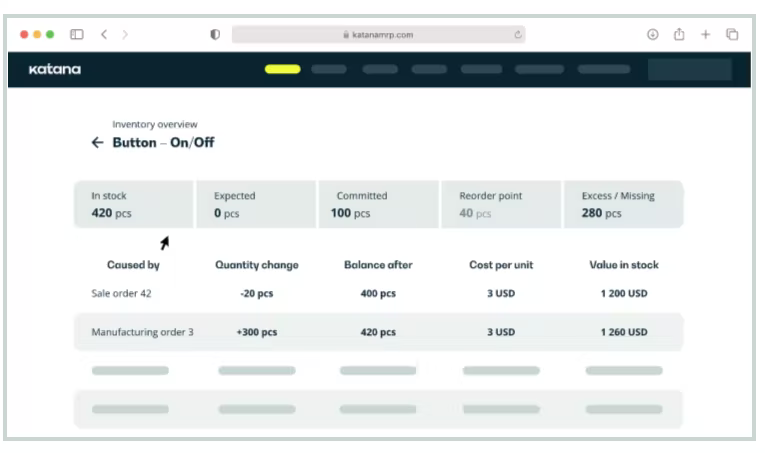Click the -20 pcs quantity cell
This screenshot has height=453, width=765.
[257, 293]
